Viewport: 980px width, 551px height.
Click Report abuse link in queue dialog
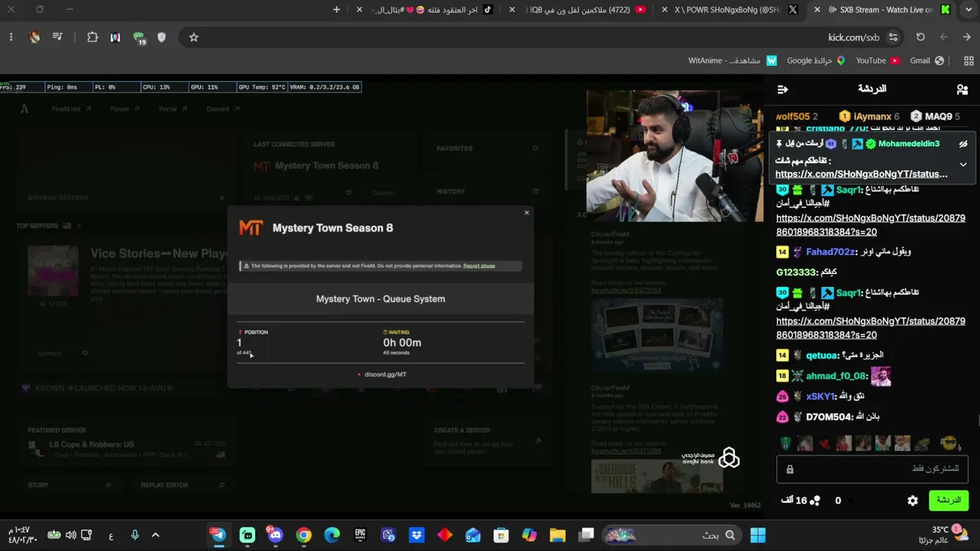coord(479,266)
